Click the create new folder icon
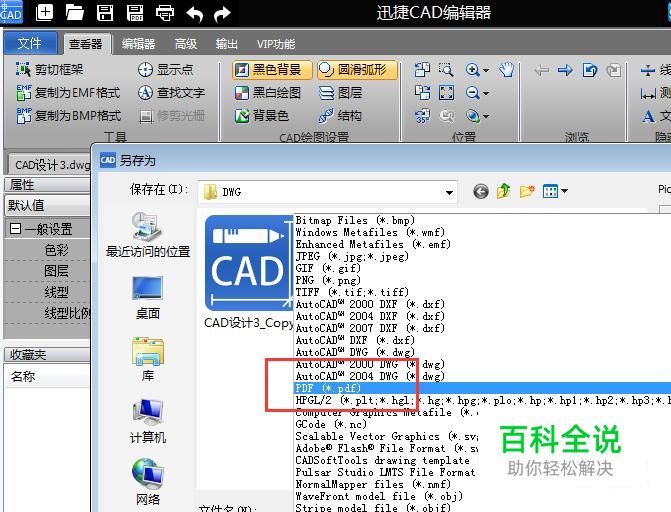 pos(527,191)
